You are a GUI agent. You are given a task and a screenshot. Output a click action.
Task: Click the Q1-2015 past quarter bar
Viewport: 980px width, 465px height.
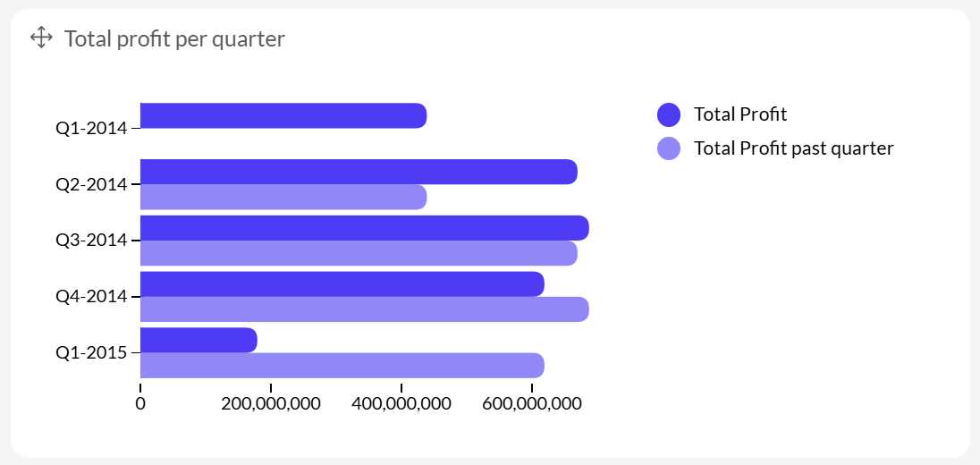click(x=342, y=365)
